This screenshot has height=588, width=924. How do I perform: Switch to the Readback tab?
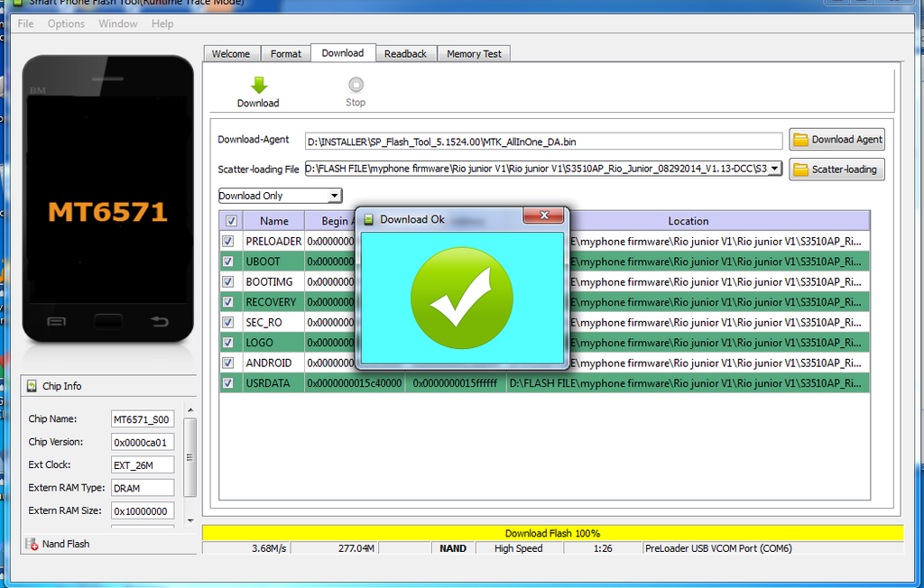pos(405,53)
